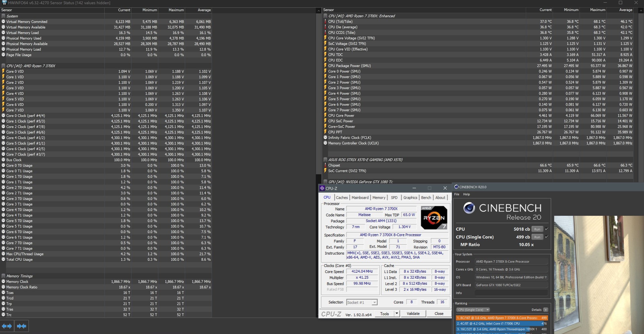Click the clock icon beside Bus Clock
The width and height of the screenshot is (644, 334).
coord(3,160)
